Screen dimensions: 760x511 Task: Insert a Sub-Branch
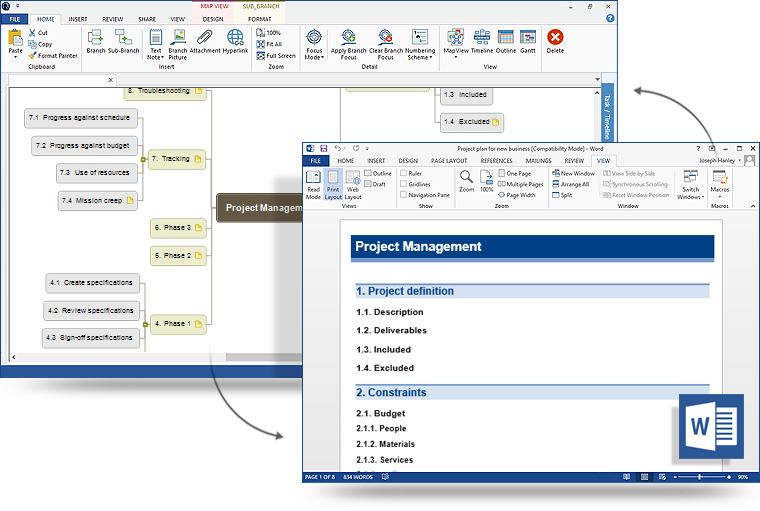click(123, 41)
